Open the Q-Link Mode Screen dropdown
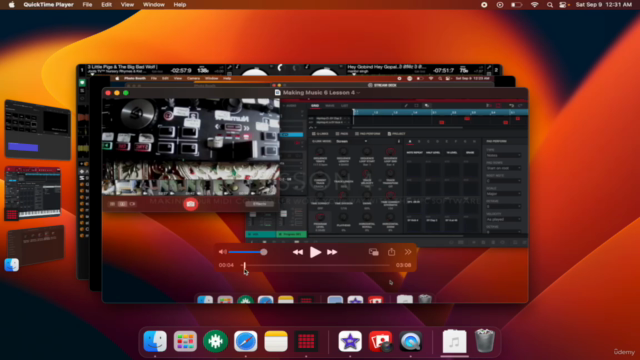The image size is (640, 360). tap(351, 142)
